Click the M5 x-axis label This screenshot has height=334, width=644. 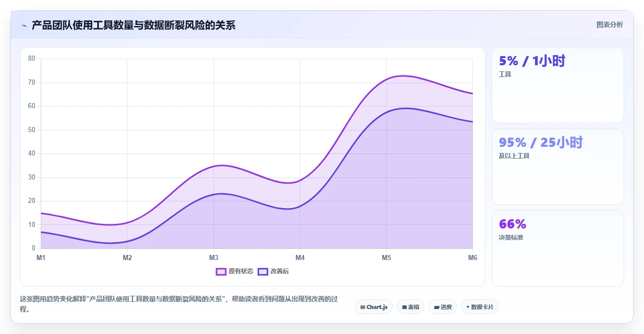point(386,258)
